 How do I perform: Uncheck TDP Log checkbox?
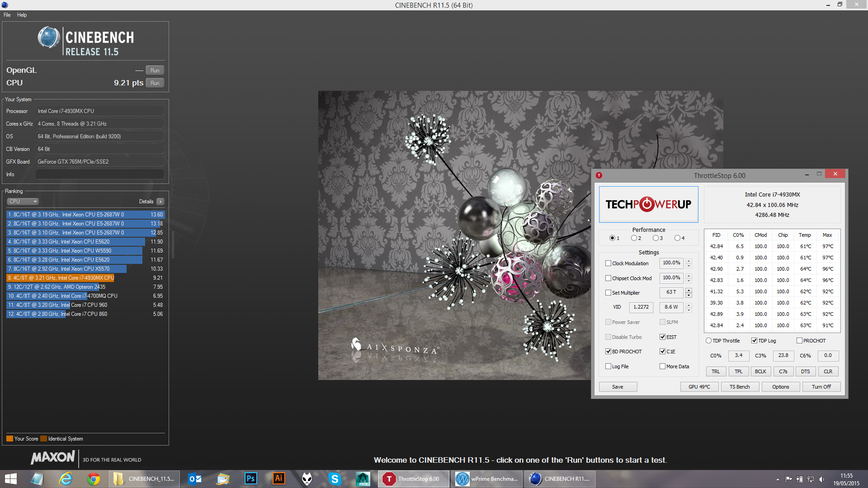point(754,341)
